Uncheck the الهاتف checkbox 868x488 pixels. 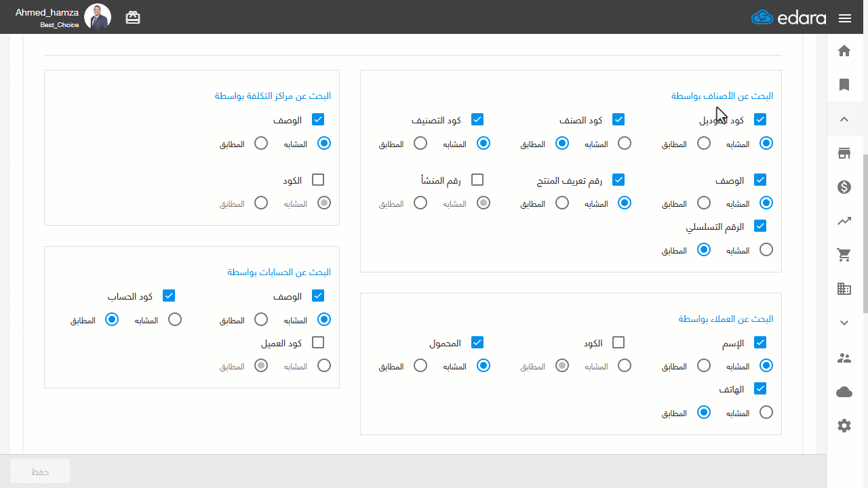[x=760, y=388]
